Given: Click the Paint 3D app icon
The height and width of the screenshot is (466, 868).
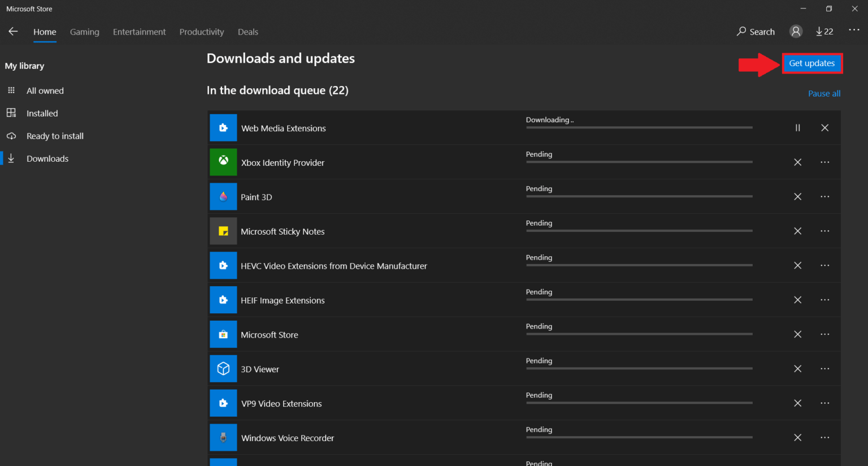Looking at the screenshot, I should (223, 196).
